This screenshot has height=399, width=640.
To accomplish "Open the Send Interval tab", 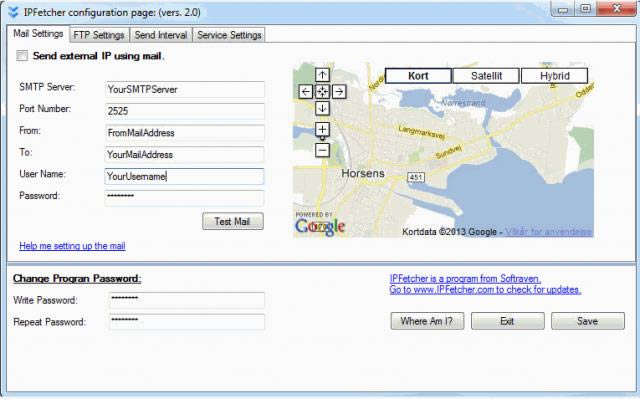I will coord(161,35).
